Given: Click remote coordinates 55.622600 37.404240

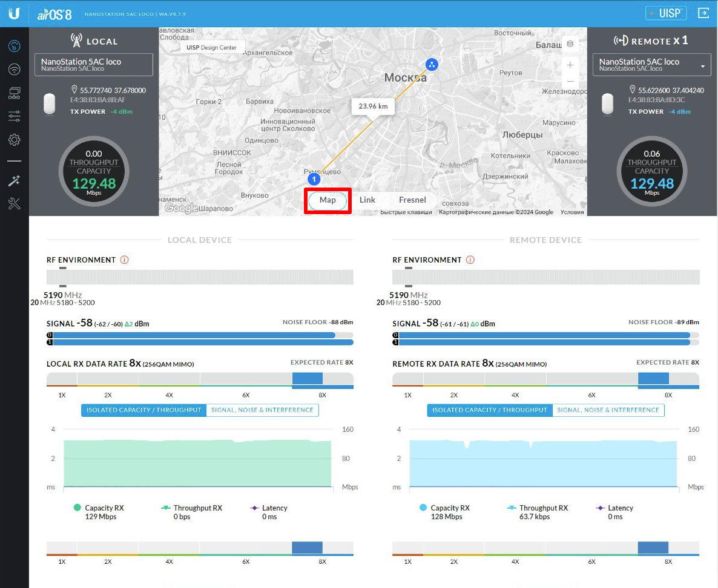Looking at the screenshot, I should coord(671,90).
